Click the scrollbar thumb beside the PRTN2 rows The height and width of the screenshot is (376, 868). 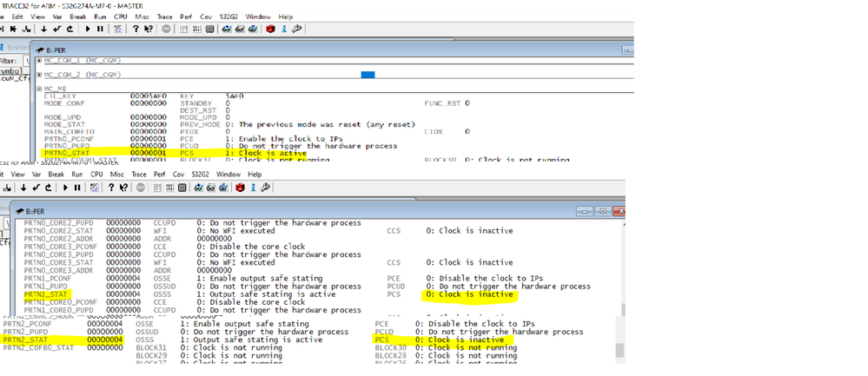tap(620, 350)
